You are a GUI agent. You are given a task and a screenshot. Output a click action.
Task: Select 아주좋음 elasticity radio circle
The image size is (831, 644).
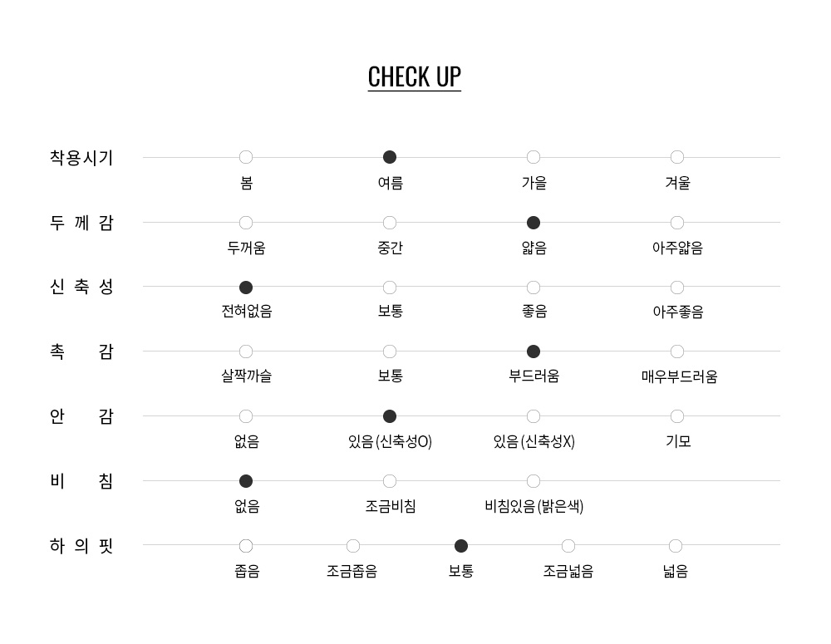point(676,288)
